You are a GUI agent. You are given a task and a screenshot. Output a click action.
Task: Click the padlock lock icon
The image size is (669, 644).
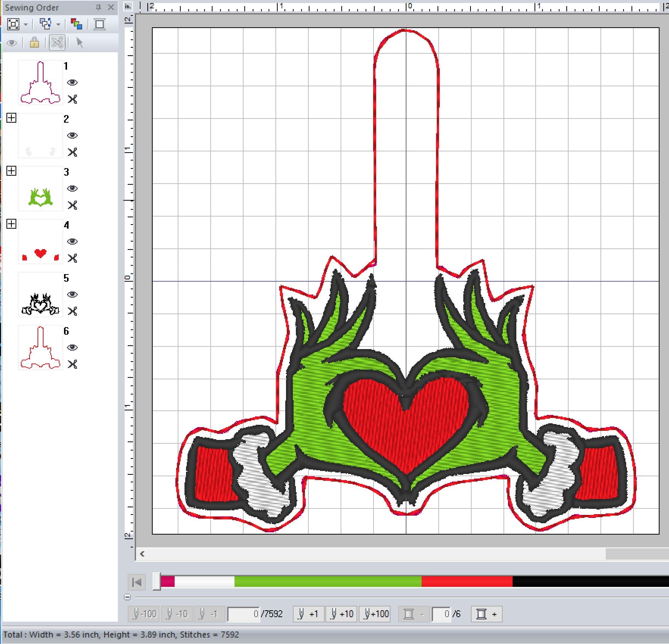34,42
